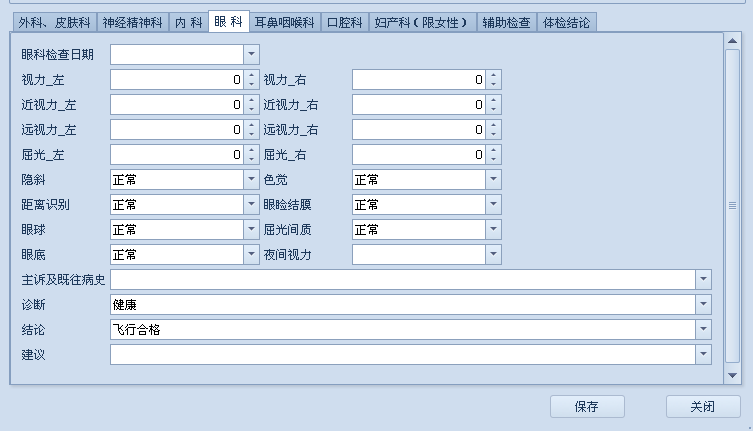Click the 远视力_左 value field

point(177,129)
